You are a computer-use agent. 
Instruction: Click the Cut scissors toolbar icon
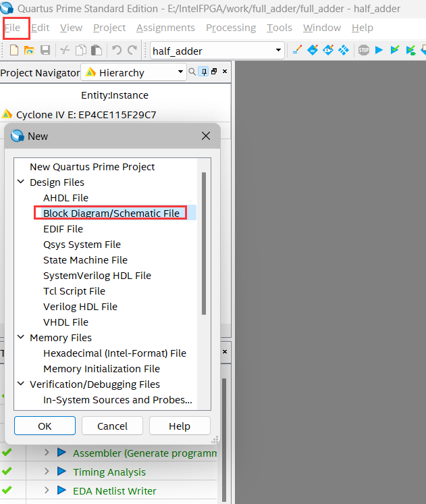click(65, 50)
